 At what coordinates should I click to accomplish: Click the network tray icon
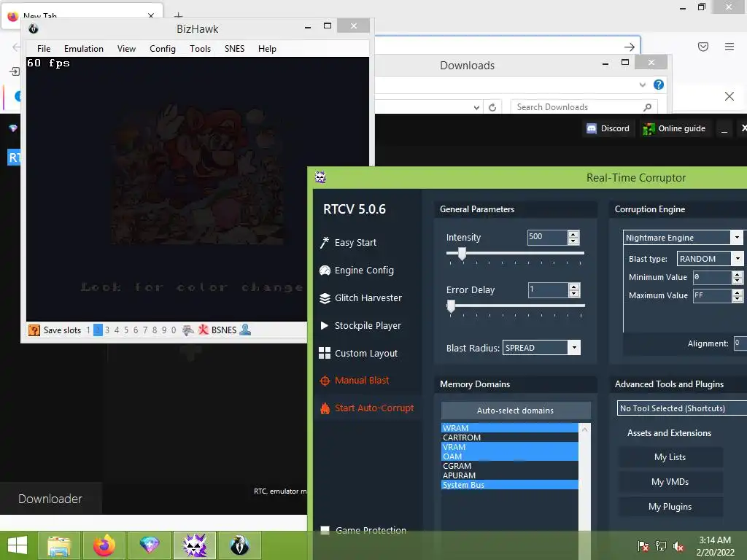[x=661, y=546]
